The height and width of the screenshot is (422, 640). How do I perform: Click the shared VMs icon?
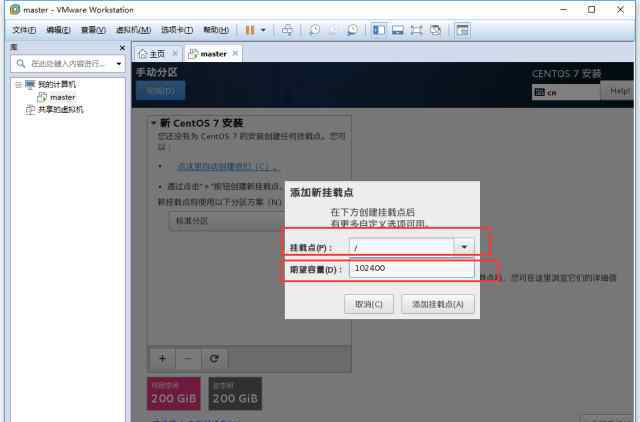30,109
